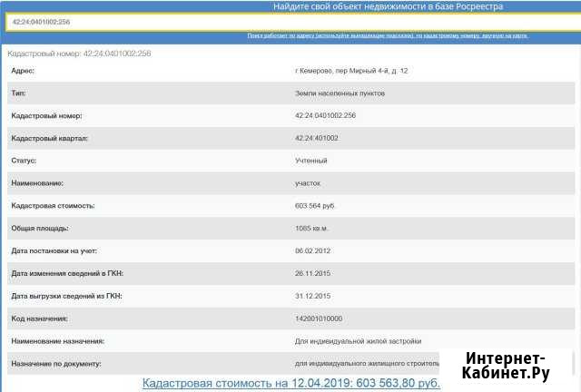Select the label 'Наименование:'

(37, 183)
